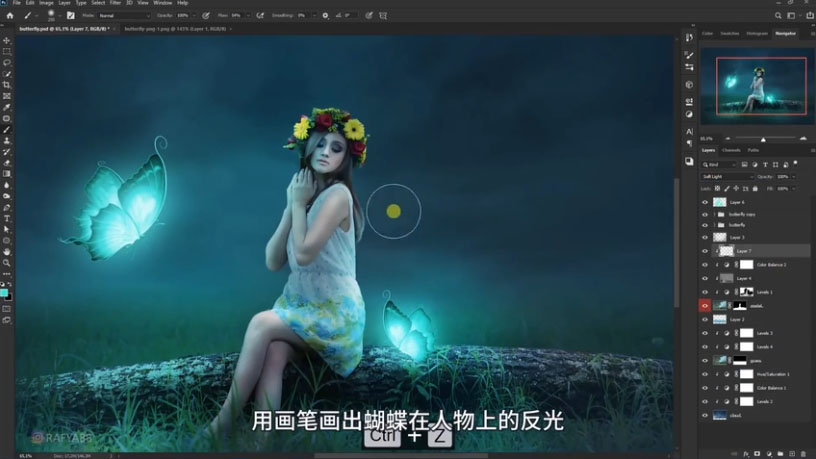Click the search icon at top right
Screen dimensions: 816x459
[x=778, y=16]
